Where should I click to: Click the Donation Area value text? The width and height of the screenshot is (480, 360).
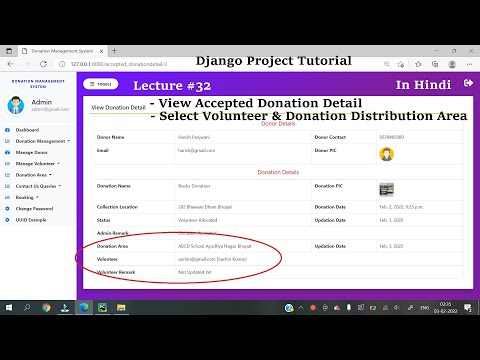pos(214,246)
